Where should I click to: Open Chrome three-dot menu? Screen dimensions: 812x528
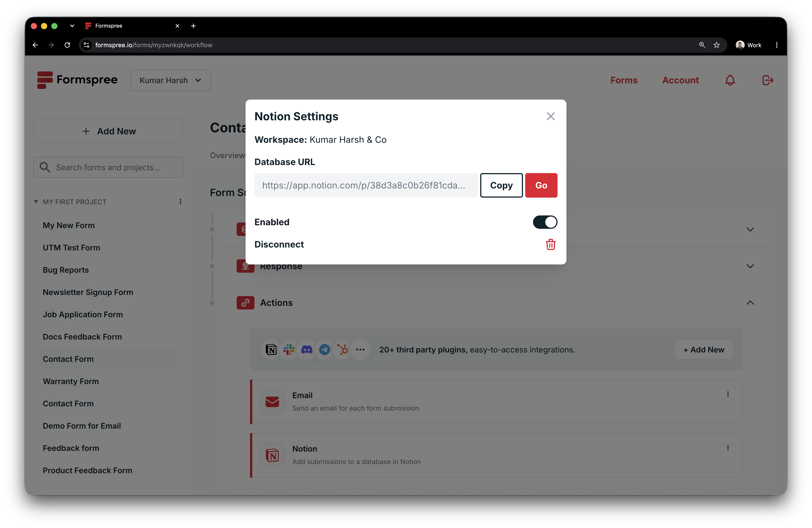click(x=777, y=45)
